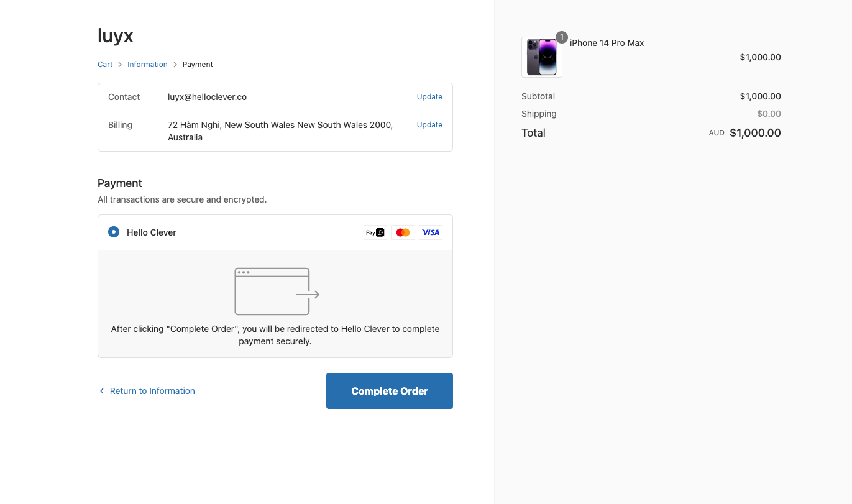The image size is (852, 504).
Task: Click the Visa card logo
Action: click(431, 232)
